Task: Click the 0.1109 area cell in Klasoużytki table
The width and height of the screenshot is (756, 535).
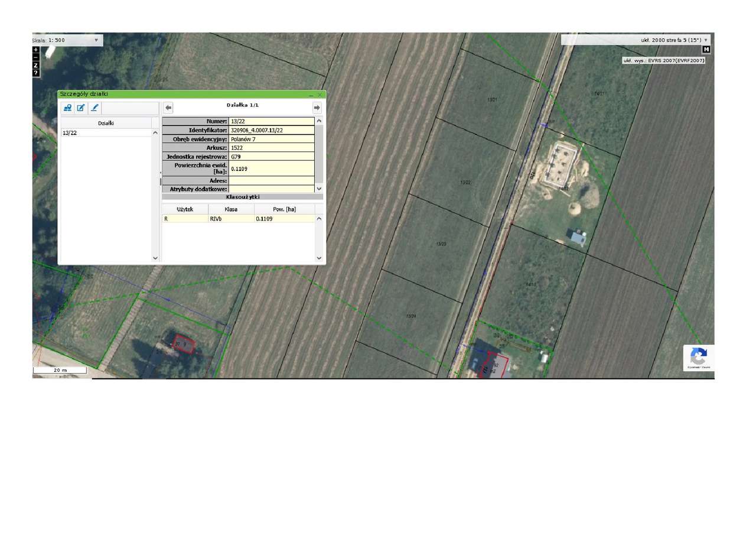Action: [285, 219]
